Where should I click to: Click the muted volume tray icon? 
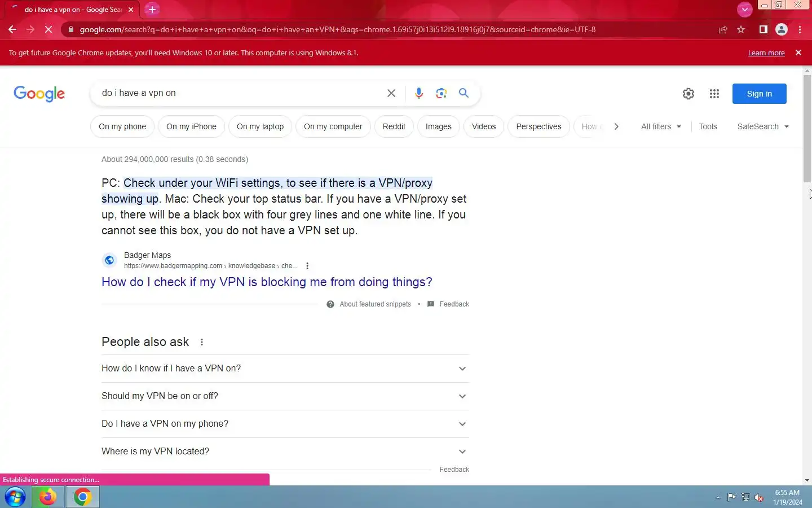760,497
